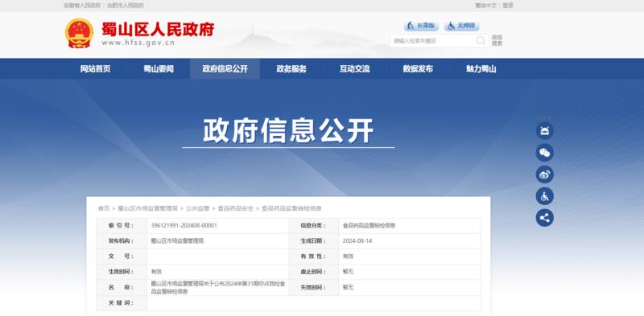Image resolution: width=644 pixels, height=316 pixels.
Task: Open the WeChat icon in sidebar
Action: click(545, 153)
